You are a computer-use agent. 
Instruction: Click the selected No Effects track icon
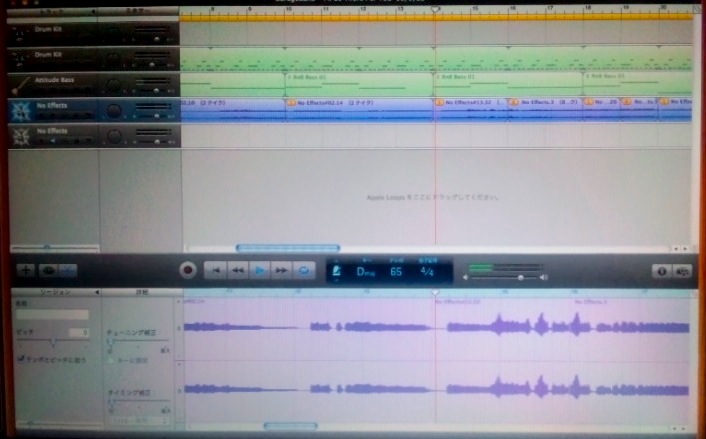[21, 110]
